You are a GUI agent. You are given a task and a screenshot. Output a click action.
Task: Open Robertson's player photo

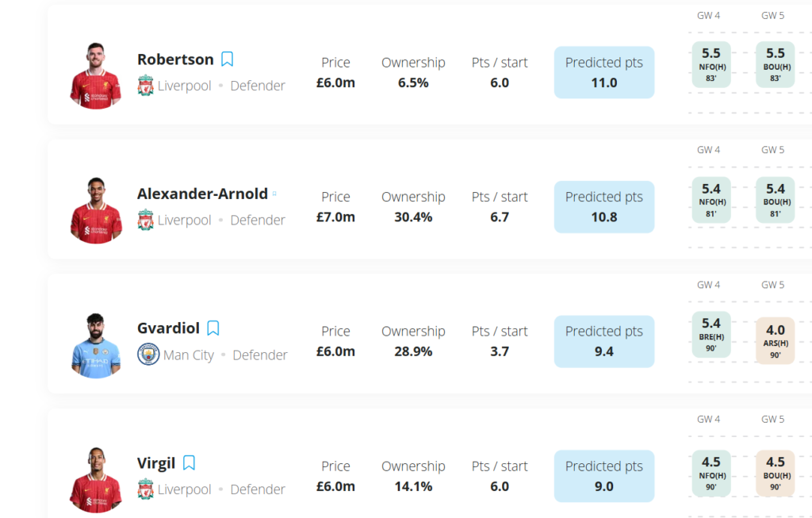pyautogui.click(x=95, y=76)
